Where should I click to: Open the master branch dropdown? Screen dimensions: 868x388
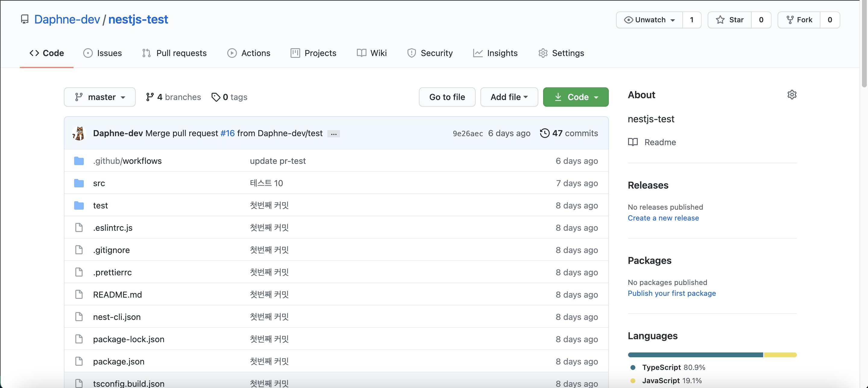[100, 97]
